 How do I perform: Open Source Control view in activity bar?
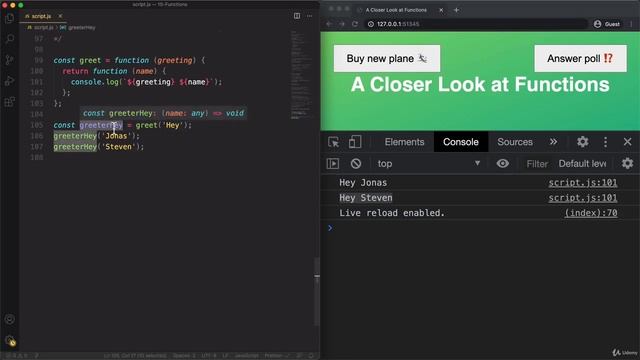pos(9,60)
